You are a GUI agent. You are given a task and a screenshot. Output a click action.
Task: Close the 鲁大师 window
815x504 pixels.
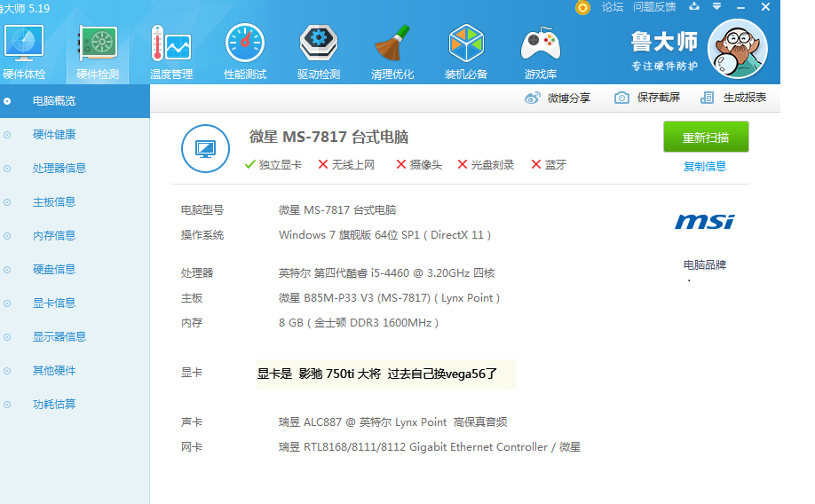pos(765,7)
